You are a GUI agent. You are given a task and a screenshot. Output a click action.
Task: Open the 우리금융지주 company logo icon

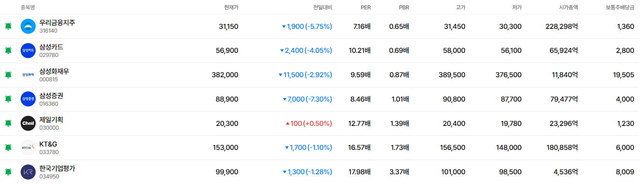click(28, 26)
